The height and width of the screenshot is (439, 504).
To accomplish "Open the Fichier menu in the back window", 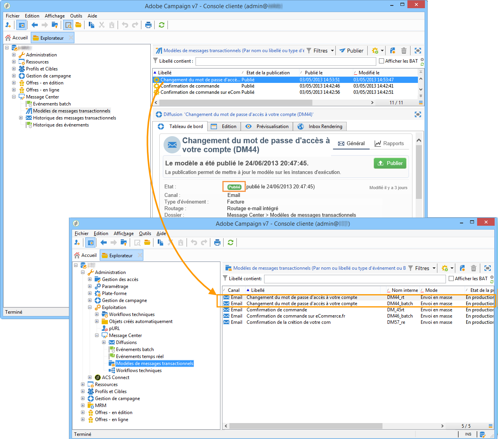I will point(13,16).
